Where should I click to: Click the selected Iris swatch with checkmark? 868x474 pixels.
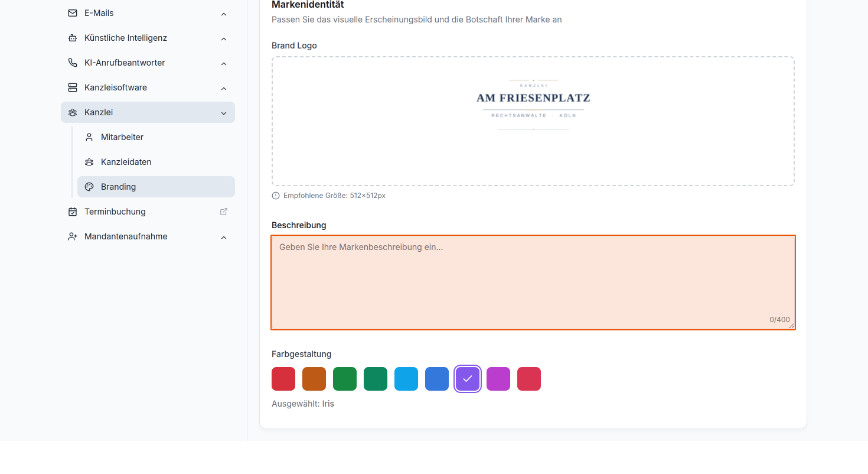468,379
